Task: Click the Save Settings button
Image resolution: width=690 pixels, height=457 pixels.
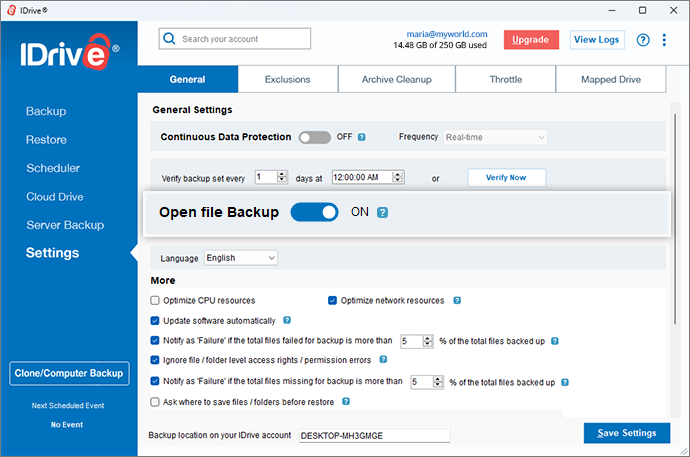Action: [627, 433]
